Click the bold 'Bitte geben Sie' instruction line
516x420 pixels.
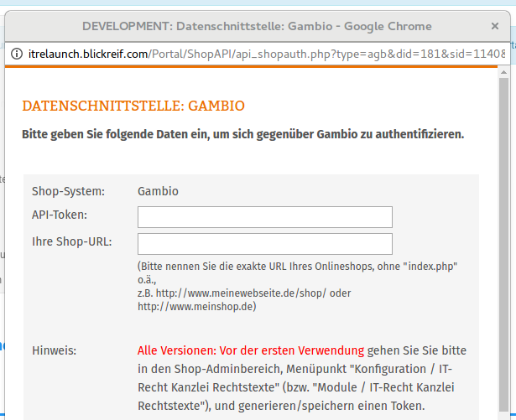point(242,134)
